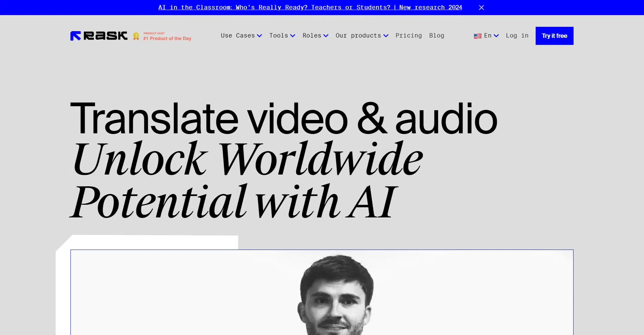Click the Translate video & audio headline
This screenshot has width=644, height=335.
pyautogui.click(x=283, y=119)
